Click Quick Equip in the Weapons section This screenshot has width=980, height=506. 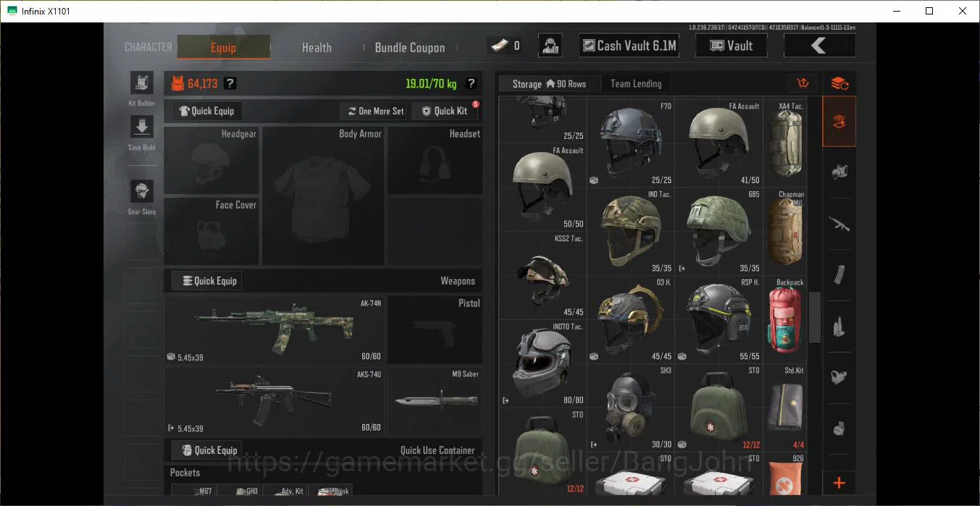206,281
